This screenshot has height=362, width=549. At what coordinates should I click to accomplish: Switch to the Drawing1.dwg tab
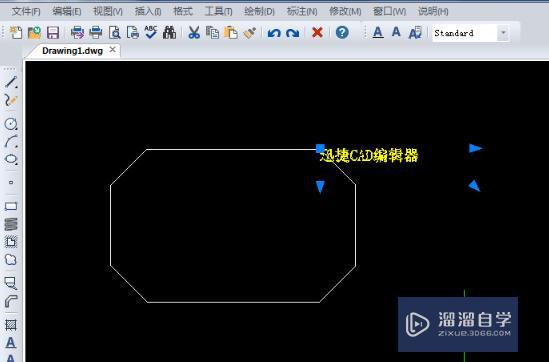point(72,51)
